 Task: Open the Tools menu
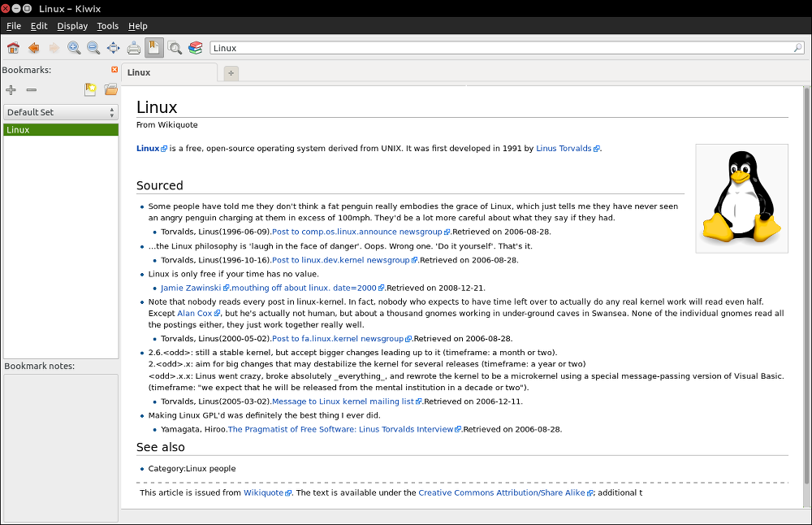pyautogui.click(x=107, y=26)
